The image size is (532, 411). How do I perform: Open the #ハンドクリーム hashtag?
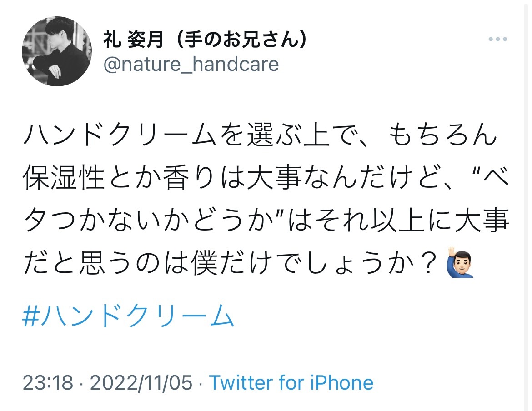[x=128, y=316]
